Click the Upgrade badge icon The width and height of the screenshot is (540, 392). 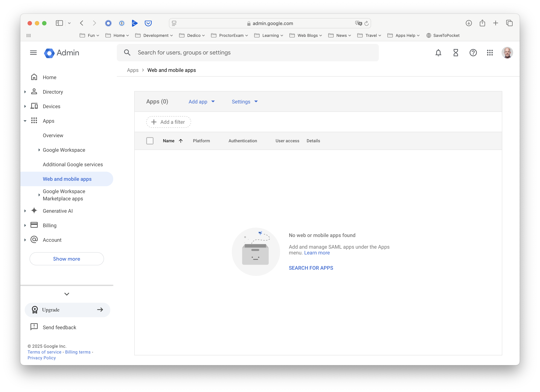(x=35, y=310)
